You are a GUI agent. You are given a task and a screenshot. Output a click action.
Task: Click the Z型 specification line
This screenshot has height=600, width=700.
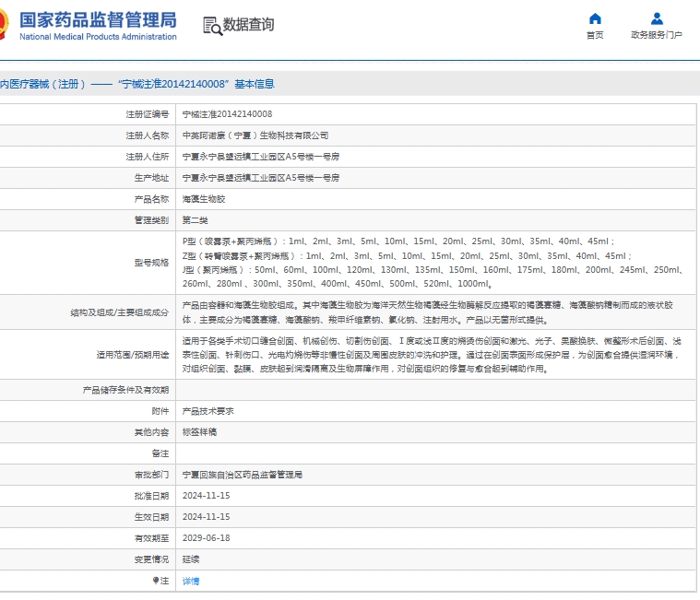click(407, 256)
